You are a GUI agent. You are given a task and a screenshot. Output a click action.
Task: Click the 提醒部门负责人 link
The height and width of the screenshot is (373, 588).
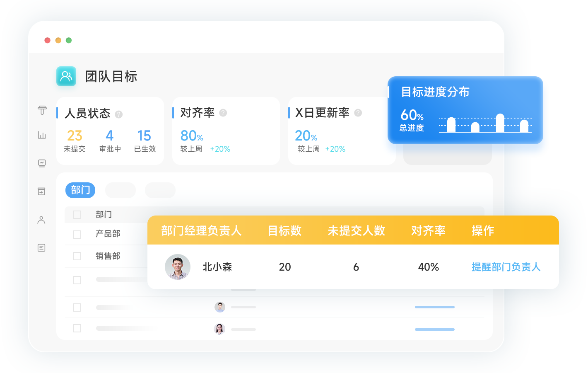tap(506, 267)
